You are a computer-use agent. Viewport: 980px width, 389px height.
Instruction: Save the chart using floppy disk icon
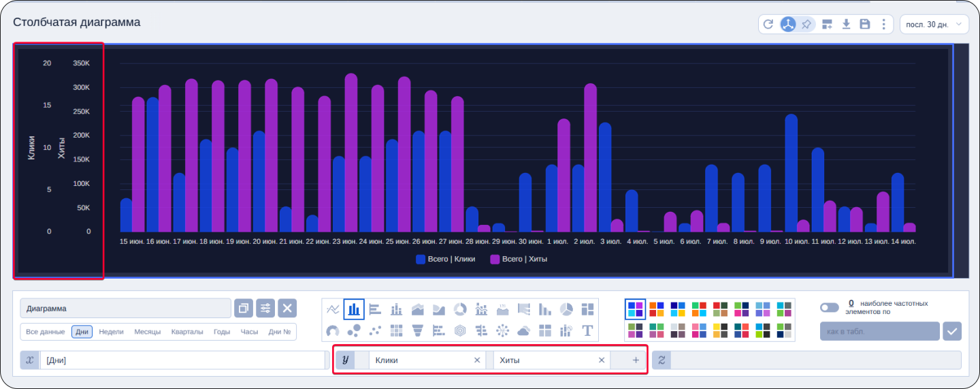click(x=865, y=25)
